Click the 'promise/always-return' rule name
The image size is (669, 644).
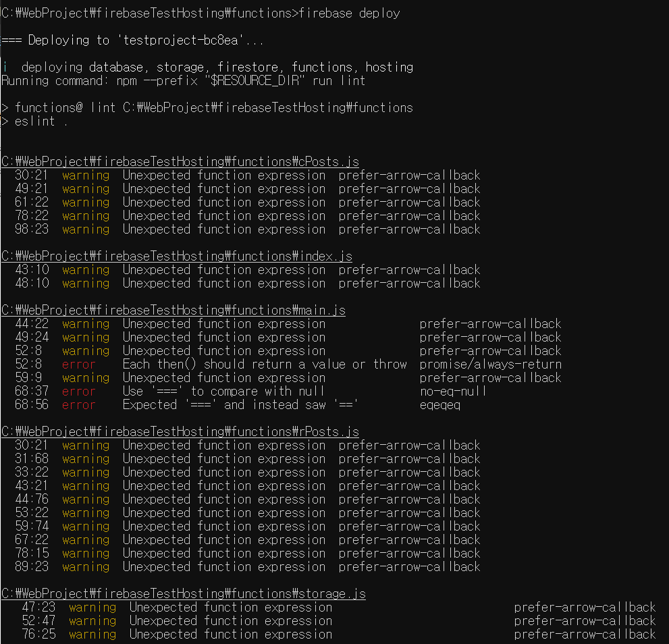pos(491,365)
